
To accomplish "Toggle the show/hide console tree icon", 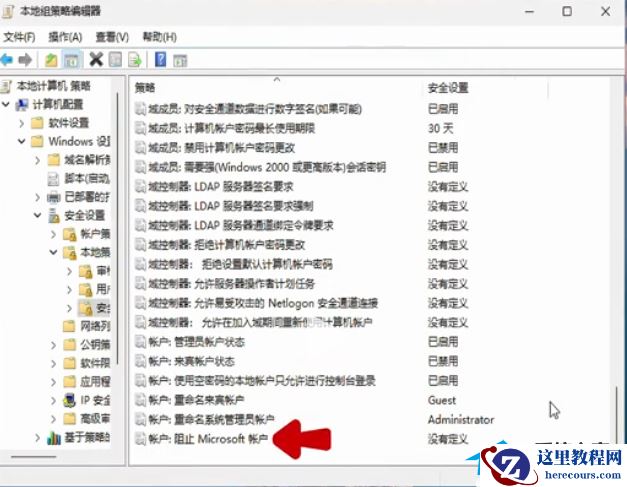I will click(x=72, y=60).
